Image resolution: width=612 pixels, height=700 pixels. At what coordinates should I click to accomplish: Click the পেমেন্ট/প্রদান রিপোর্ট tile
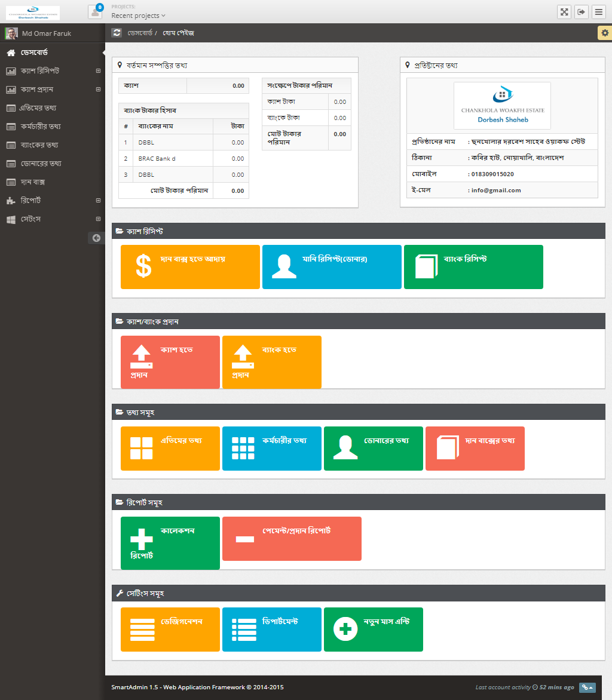(x=292, y=539)
